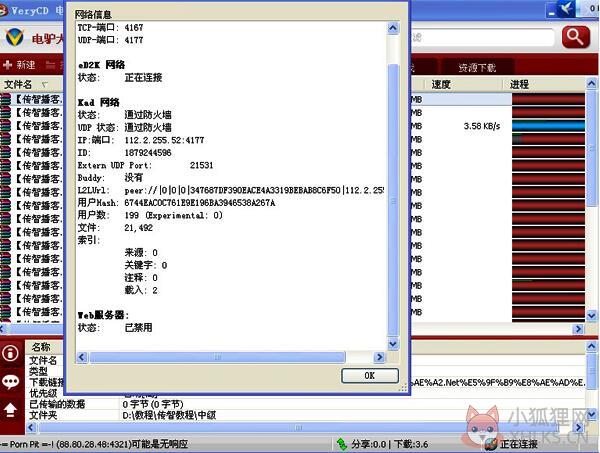
Task: Click the dialog's vertical scrollbar up arrow
Action: [x=393, y=28]
